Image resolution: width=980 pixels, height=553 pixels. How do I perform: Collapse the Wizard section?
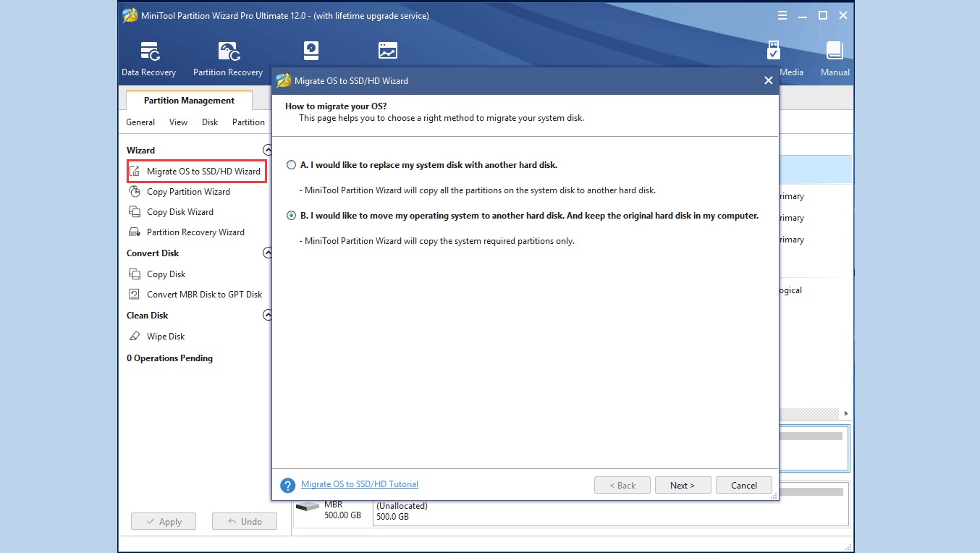[x=267, y=150]
